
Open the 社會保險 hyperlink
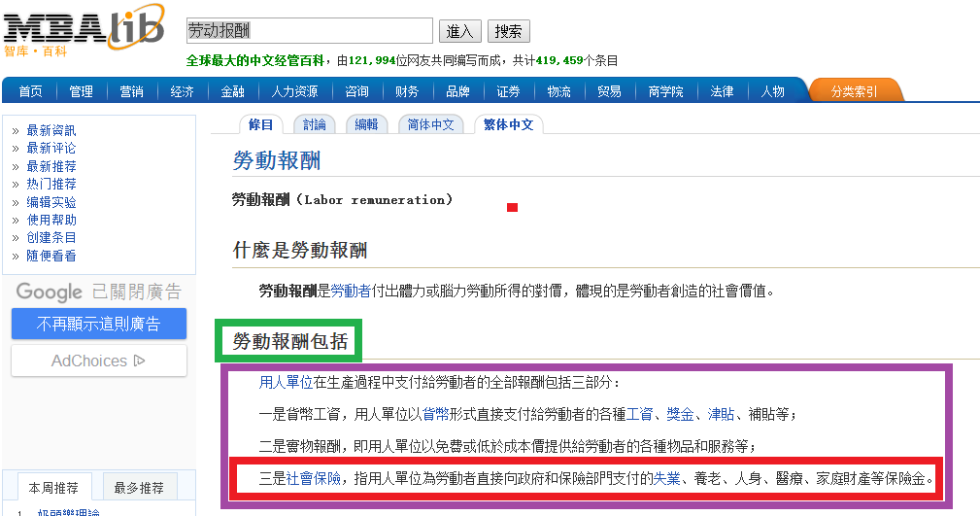(x=313, y=478)
